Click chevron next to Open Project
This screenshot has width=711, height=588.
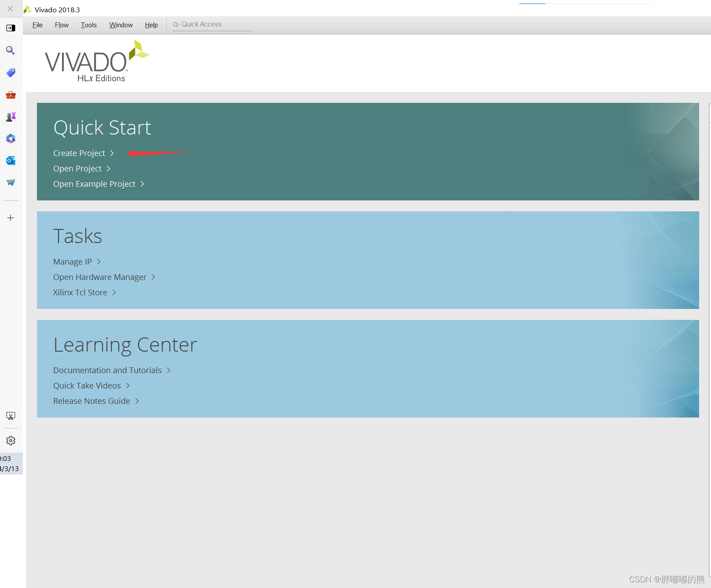pos(109,169)
